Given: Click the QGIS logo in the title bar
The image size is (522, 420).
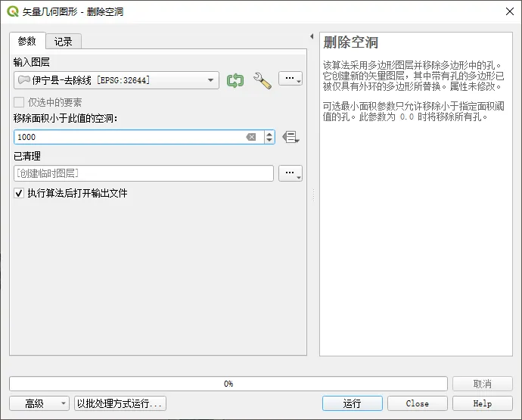Looking at the screenshot, I should pos(12,11).
